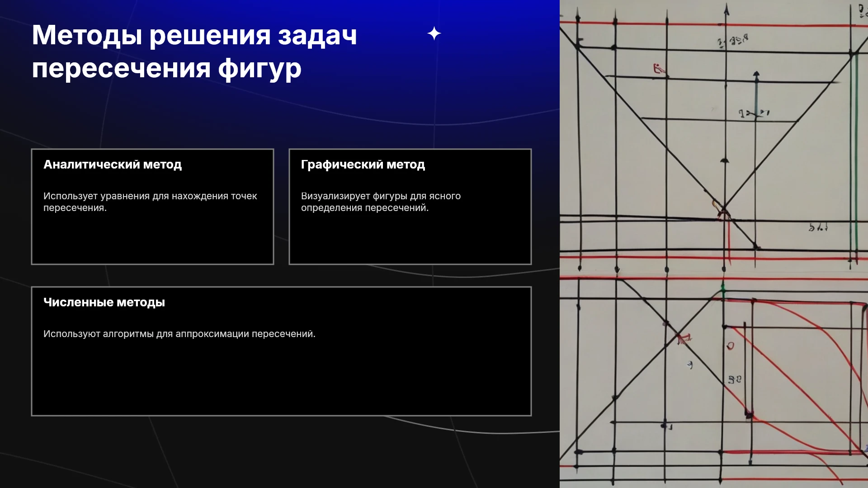The height and width of the screenshot is (488, 868).
Task: Click the 'Графический метод' heading
Action: click(x=363, y=164)
